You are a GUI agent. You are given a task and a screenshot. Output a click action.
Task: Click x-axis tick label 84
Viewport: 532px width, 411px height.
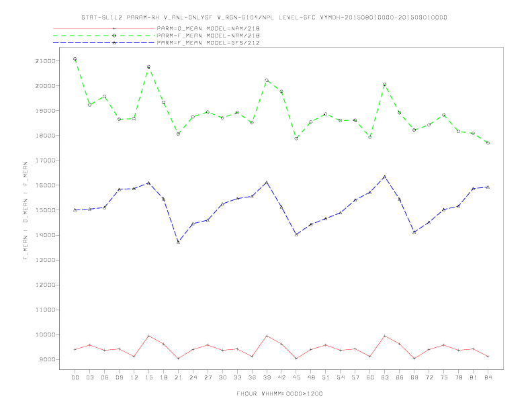(x=488, y=377)
